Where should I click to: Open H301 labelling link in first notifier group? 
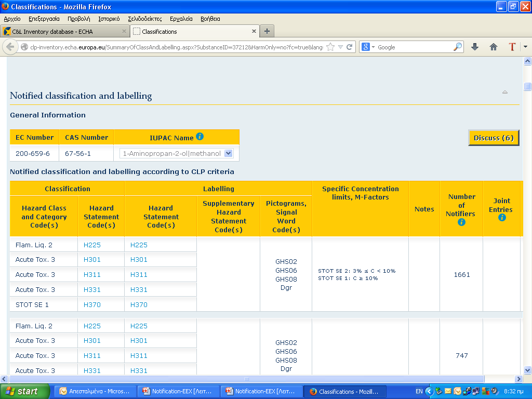click(139, 260)
